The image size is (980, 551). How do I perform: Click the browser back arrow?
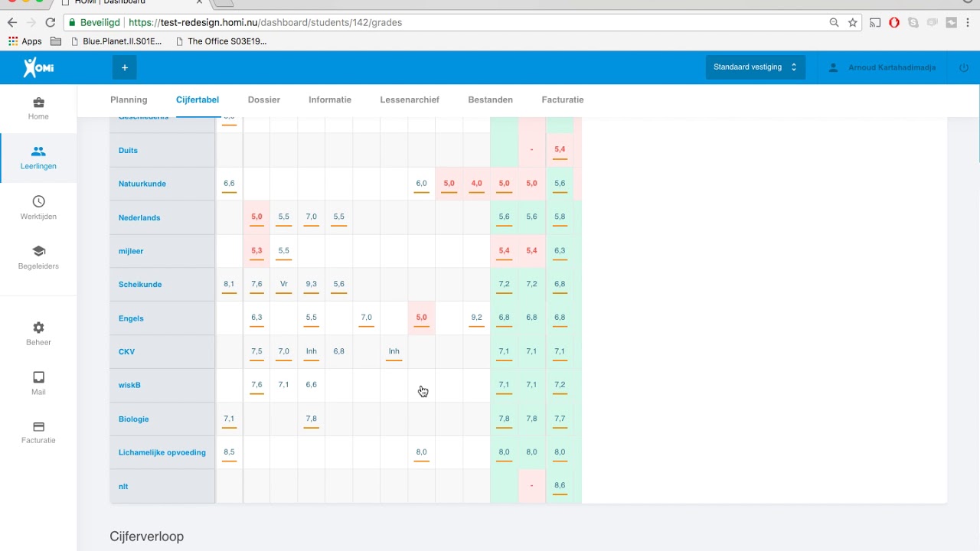11,23
